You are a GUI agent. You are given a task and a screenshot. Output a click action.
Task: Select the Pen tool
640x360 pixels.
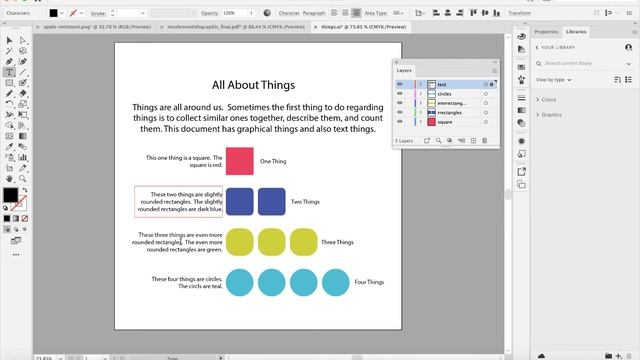[x=9, y=62]
